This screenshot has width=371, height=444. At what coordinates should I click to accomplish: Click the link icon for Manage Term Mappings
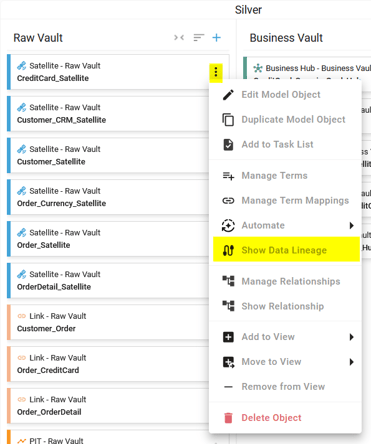228,201
